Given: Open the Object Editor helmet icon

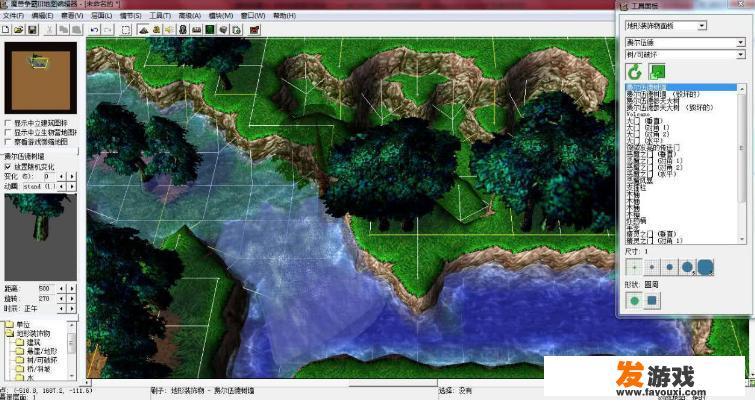Looking at the screenshot, I should click(x=183, y=30).
